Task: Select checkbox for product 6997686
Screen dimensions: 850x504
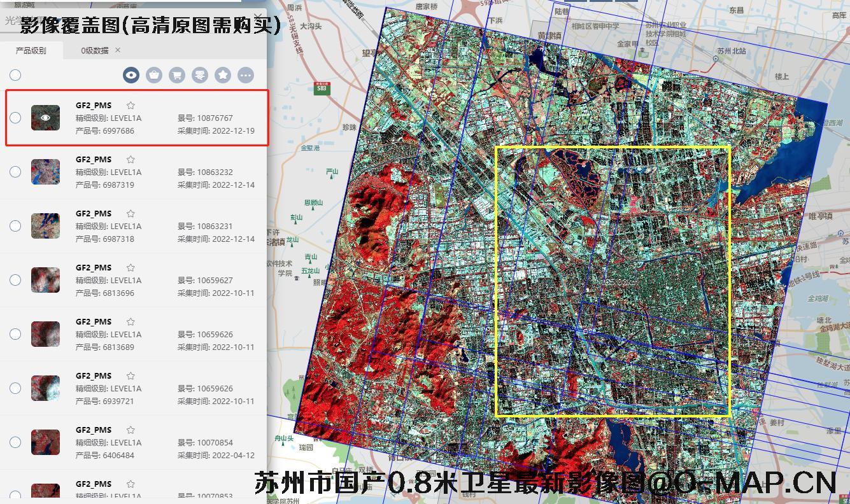Action: pos(15,118)
